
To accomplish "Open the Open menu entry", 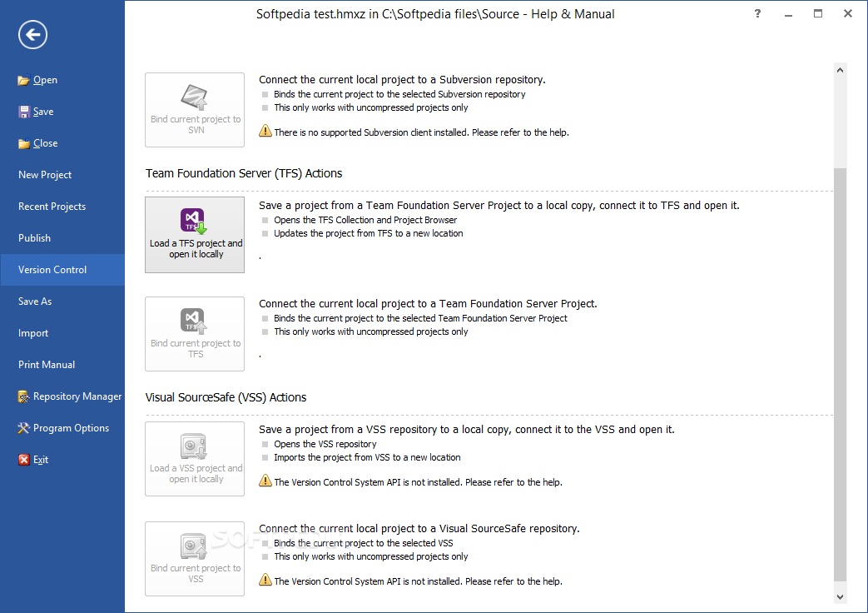I will click(62, 80).
